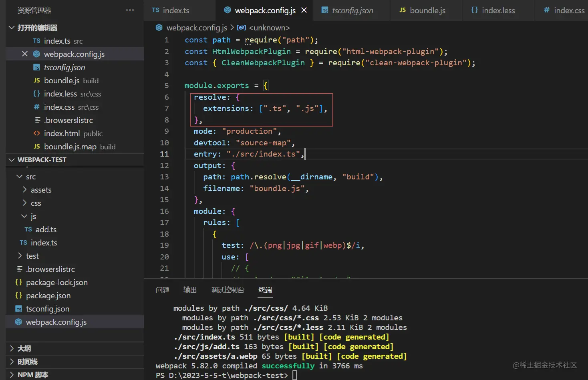This screenshot has height=380, width=588.
Task: Open tsconfig.json in the file tree
Action: [x=48, y=309]
